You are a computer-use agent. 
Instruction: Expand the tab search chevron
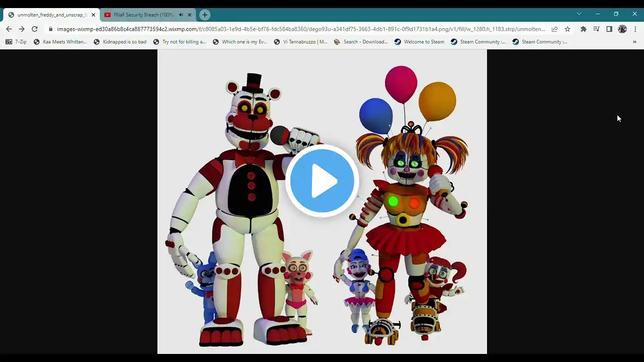click(x=579, y=14)
